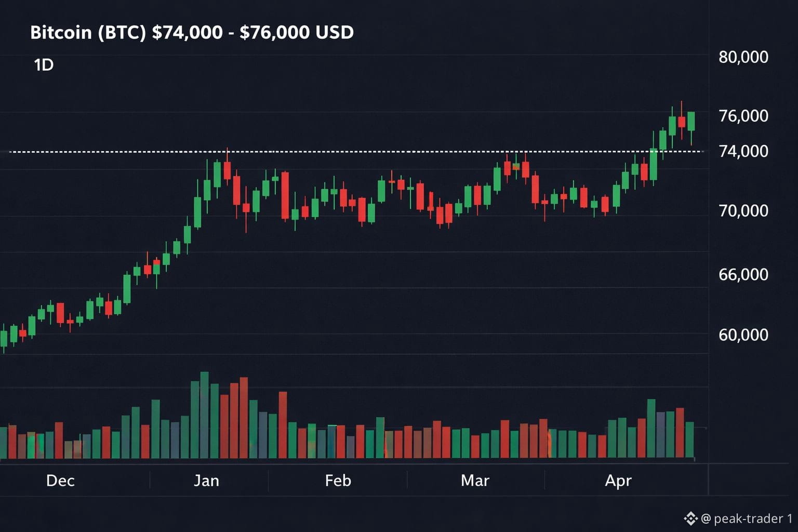Screen dimensions: 798x532
Task: Click the Feb label on the time axis
Action: pos(338,481)
